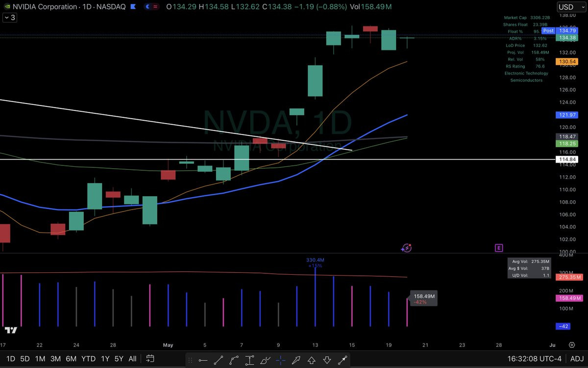Switch to the 5Y time range
588x368 pixels.
click(119, 359)
